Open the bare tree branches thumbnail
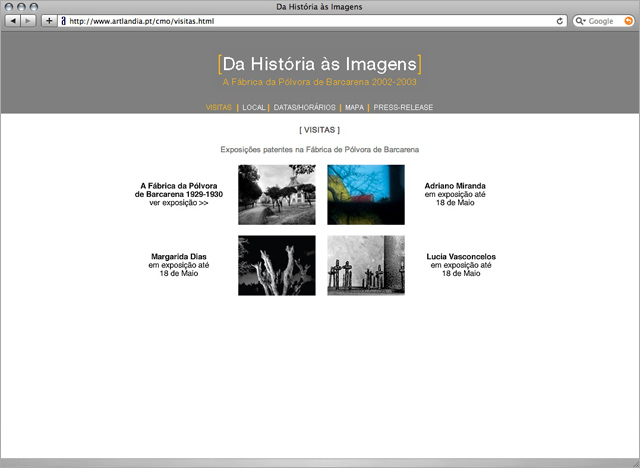 coord(277,265)
